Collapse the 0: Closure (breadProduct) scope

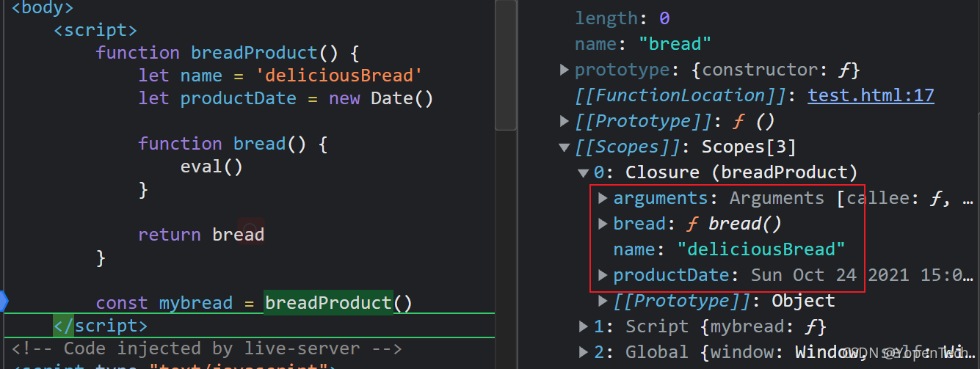coord(584,172)
